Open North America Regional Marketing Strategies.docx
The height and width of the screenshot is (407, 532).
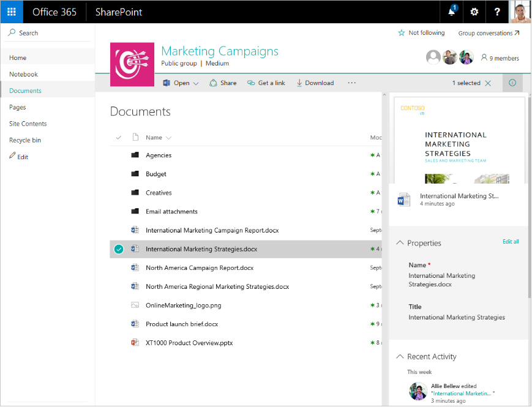coord(217,286)
